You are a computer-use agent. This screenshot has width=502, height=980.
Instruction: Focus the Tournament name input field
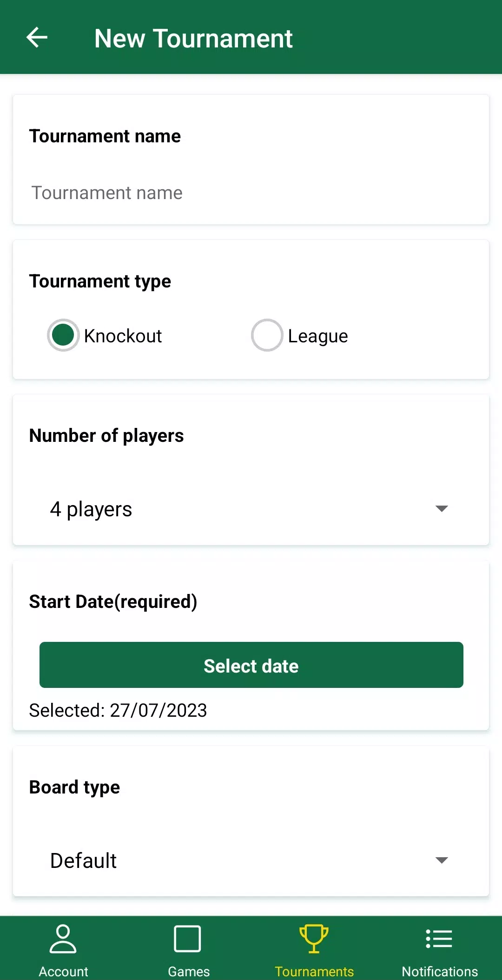[x=251, y=193]
